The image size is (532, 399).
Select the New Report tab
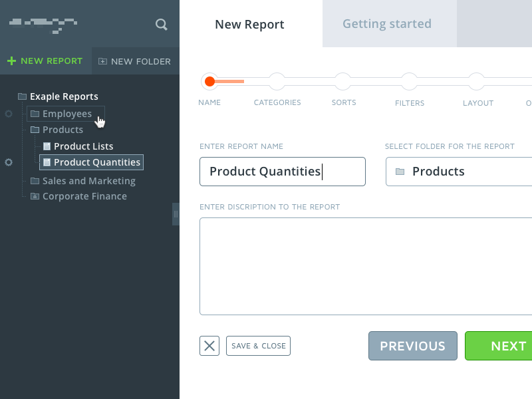point(249,25)
